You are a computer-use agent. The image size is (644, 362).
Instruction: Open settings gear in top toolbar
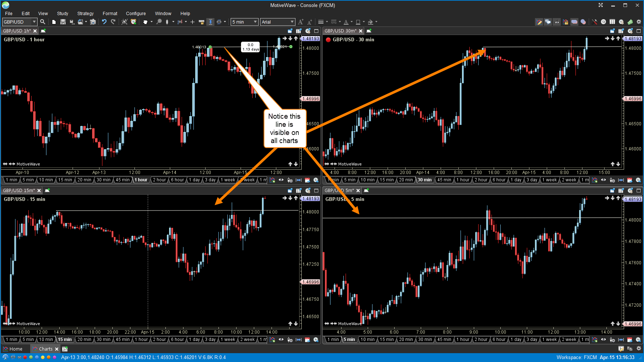[x=639, y=22]
